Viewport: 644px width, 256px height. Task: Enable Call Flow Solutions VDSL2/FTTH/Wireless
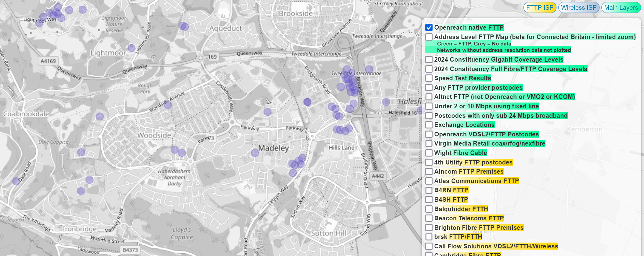429,246
